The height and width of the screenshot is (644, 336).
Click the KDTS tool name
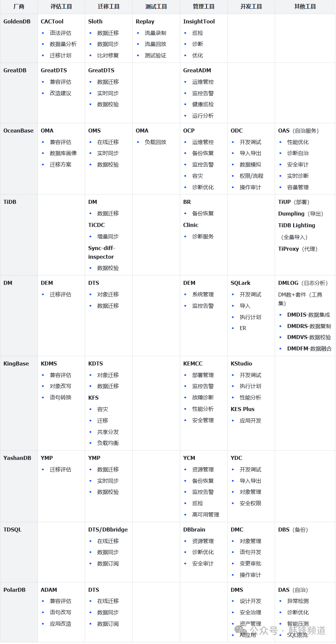point(95,364)
